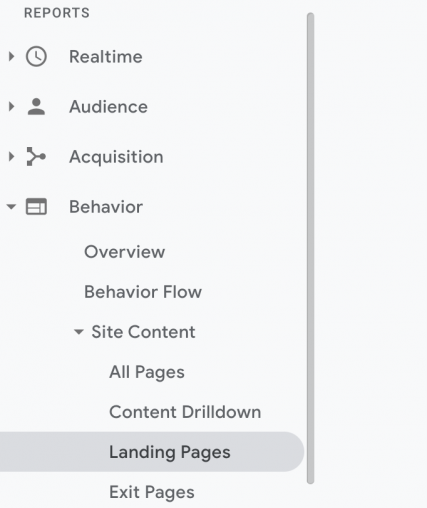Open the Audience reports label

click(x=108, y=107)
